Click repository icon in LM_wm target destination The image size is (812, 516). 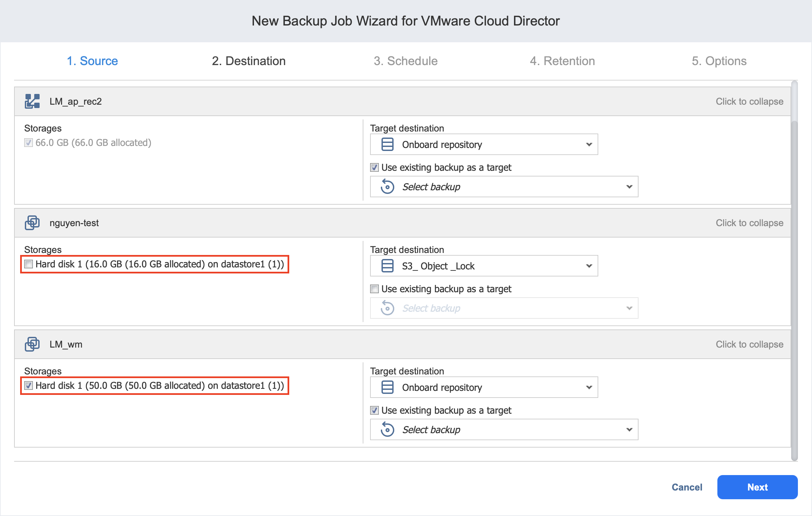[387, 387]
